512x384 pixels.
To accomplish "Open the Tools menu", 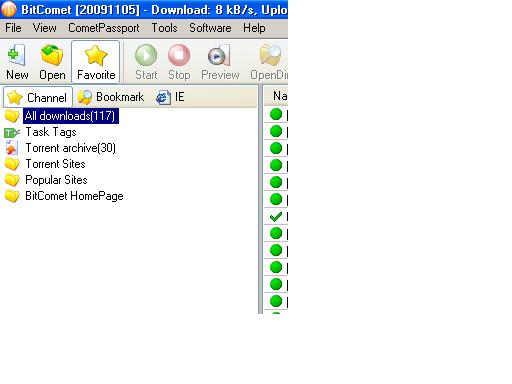I will point(164,28).
